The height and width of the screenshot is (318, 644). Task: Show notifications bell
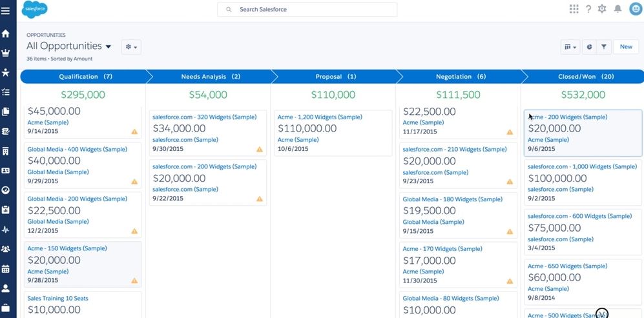pyautogui.click(x=618, y=9)
